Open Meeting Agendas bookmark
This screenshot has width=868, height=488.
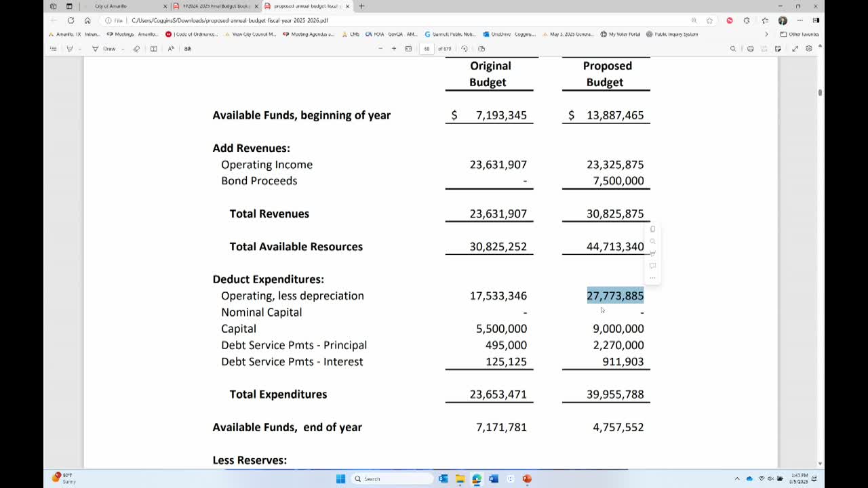tap(309, 34)
